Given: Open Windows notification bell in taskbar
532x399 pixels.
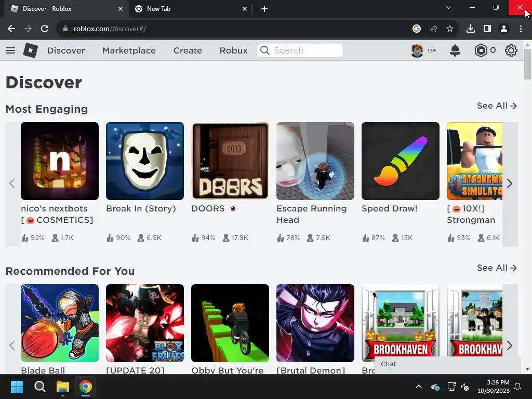Looking at the screenshot, I should [x=518, y=387].
